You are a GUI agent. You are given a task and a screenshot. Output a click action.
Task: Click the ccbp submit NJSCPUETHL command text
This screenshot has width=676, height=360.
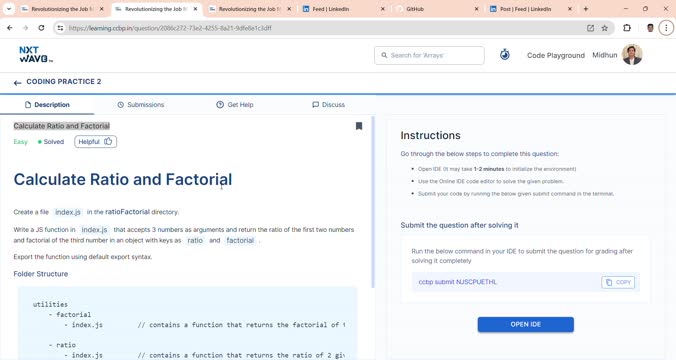click(457, 282)
